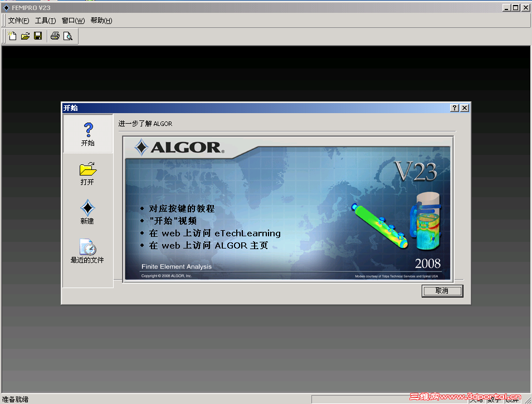Open the 对应按键的教程 link
This screenshot has height=404, width=532.
pyautogui.click(x=182, y=208)
